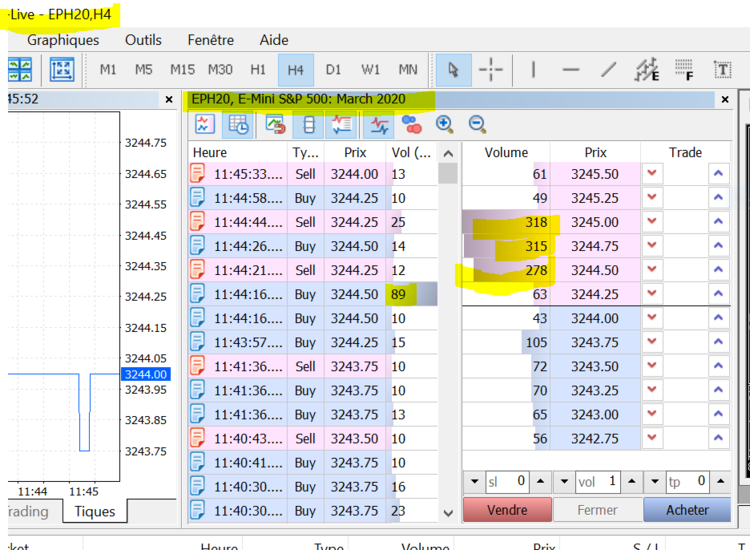This screenshot has height=550, width=750.
Task: Choose the vertical line tool
Action: click(533, 70)
